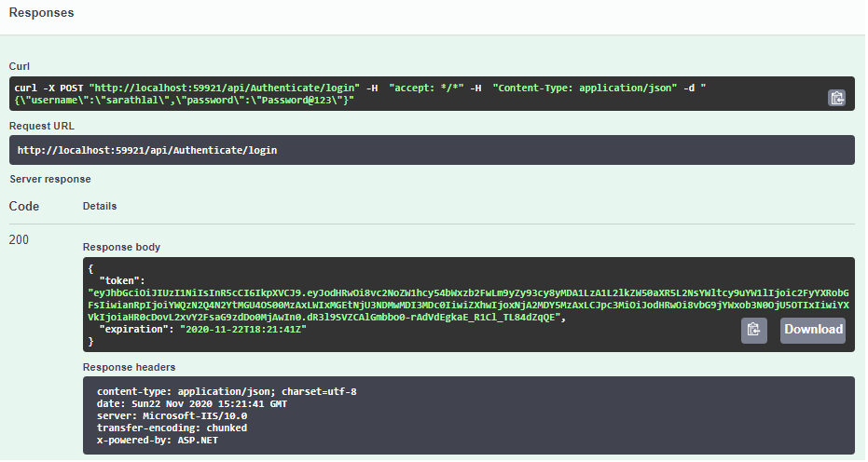The image size is (868, 462).
Task: Click the date header line
Action: pyautogui.click(x=191, y=404)
